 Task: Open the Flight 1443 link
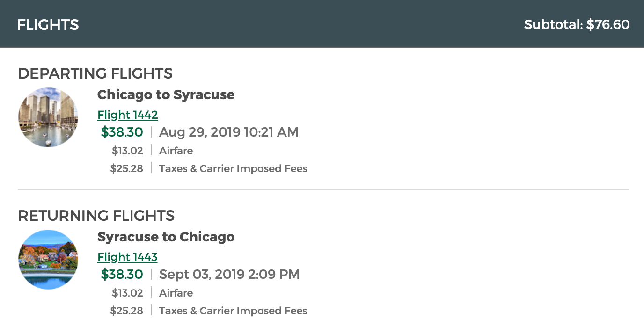click(127, 257)
